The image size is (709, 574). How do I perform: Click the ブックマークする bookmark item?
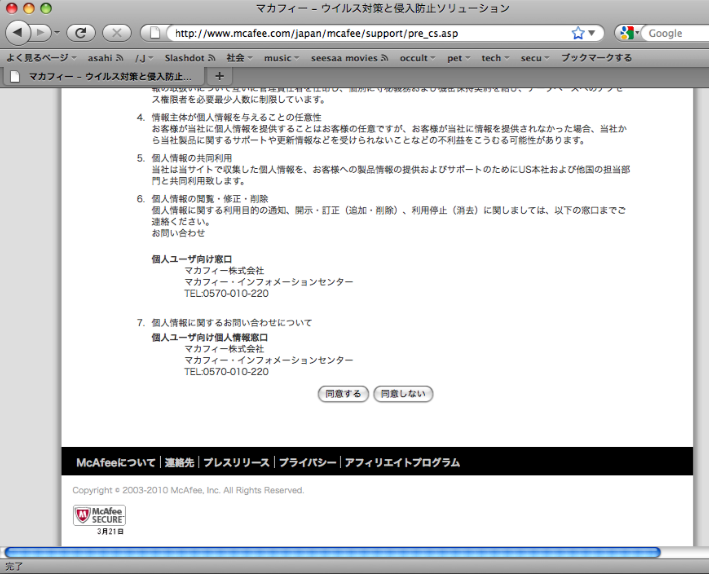click(596, 58)
